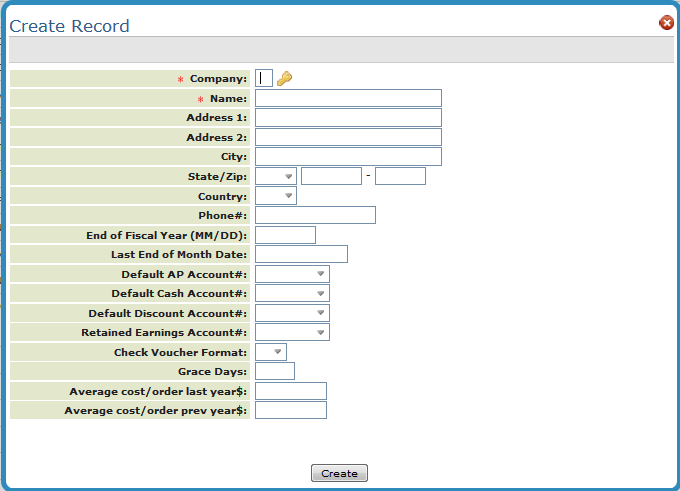Click the City input box
The image size is (680, 491).
348,157
